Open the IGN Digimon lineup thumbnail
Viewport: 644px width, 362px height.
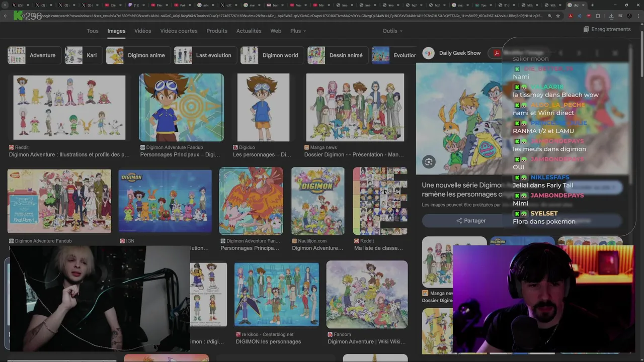click(165, 201)
